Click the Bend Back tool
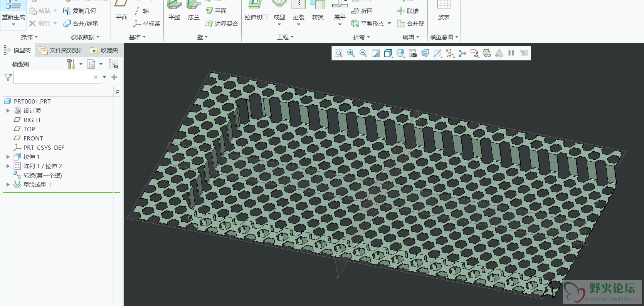The width and height of the screenshot is (644, 306). [362, 11]
